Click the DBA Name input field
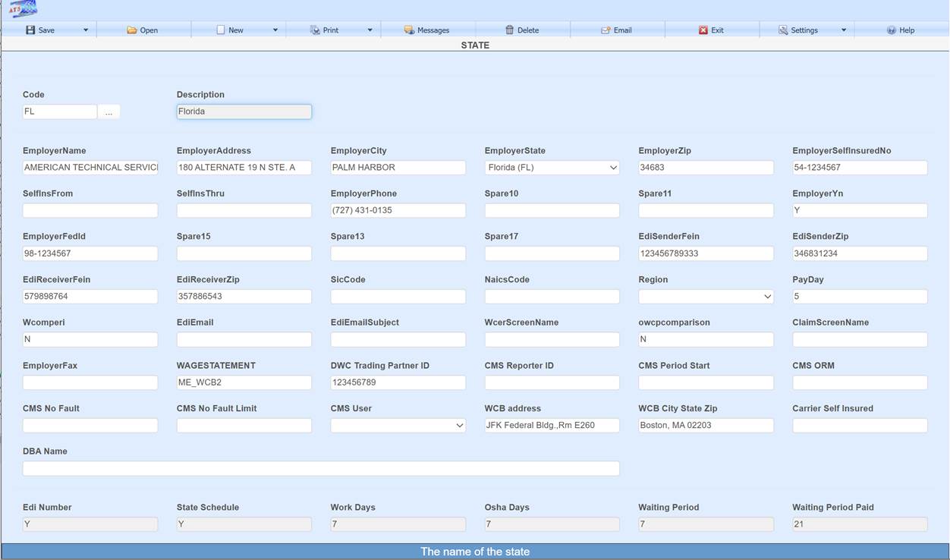Image resolution: width=950 pixels, height=560 pixels. pos(321,469)
